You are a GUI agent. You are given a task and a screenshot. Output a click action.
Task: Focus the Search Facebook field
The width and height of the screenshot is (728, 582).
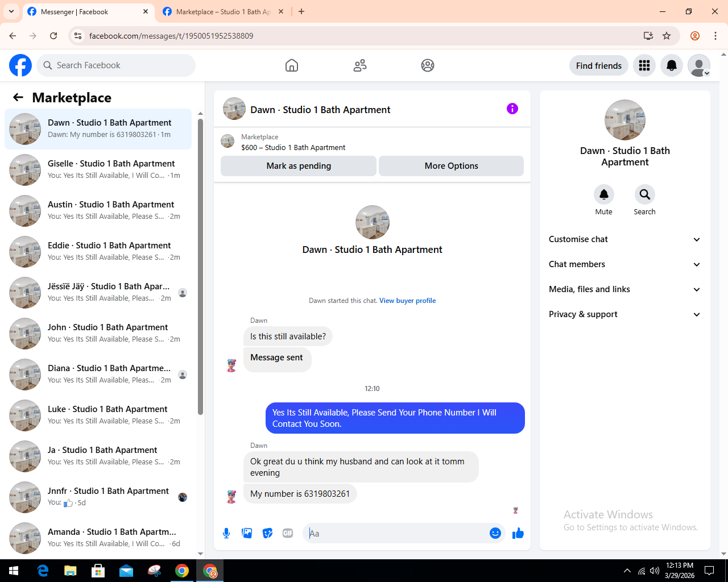(116, 65)
